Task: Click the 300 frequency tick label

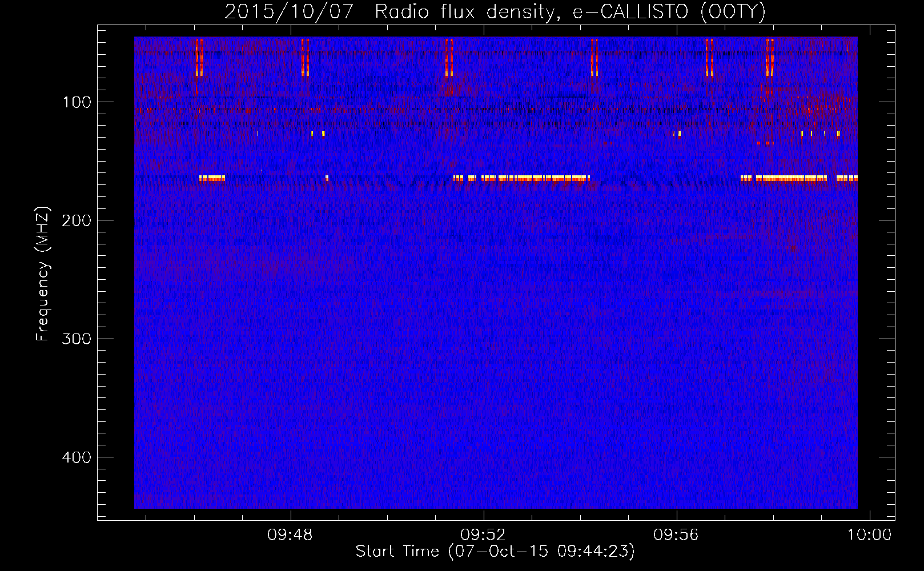Action: pos(77,339)
